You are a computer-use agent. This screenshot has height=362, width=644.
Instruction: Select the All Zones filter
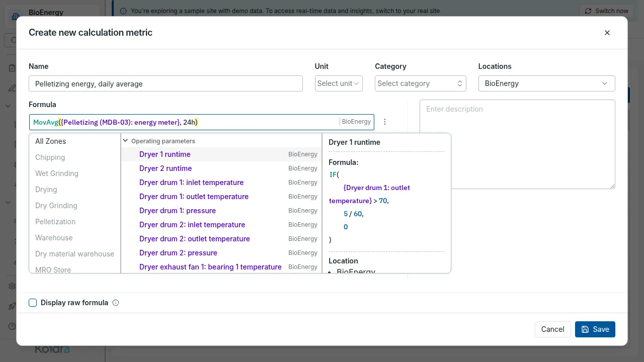click(74, 141)
